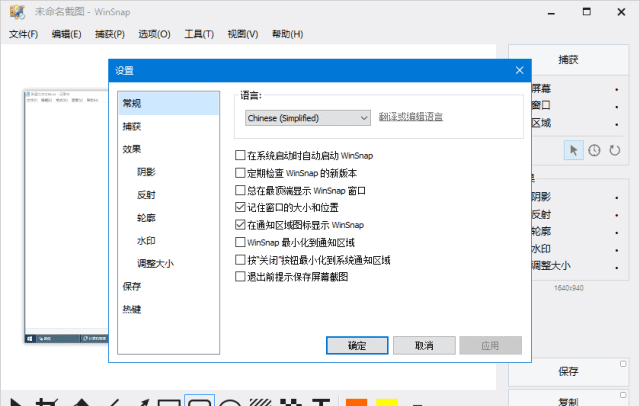Select 捕获 in the settings category list
This screenshot has width=640, height=406.
pyautogui.click(x=168, y=126)
